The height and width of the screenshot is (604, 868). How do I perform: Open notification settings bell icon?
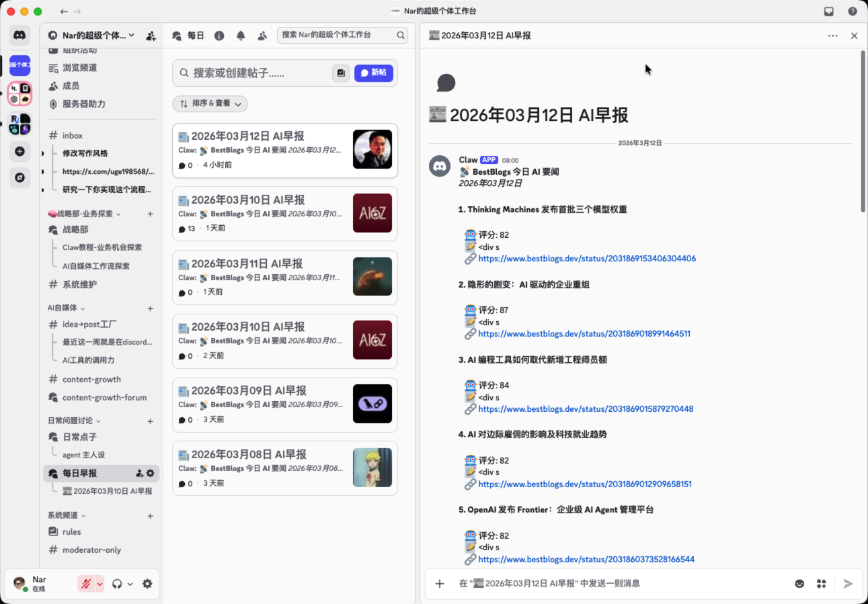click(241, 36)
